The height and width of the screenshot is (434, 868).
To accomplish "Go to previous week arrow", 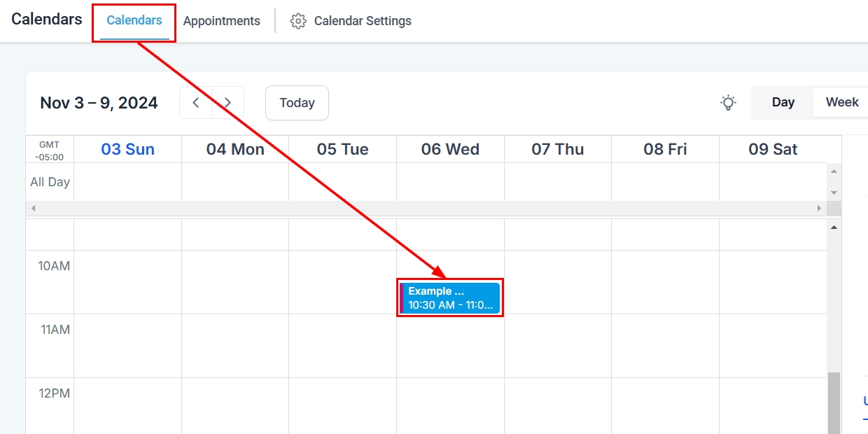I will click(x=196, y=103).
